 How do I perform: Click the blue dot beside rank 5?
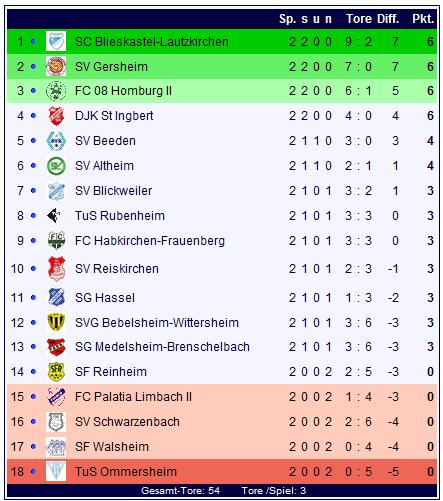point(33,141)
